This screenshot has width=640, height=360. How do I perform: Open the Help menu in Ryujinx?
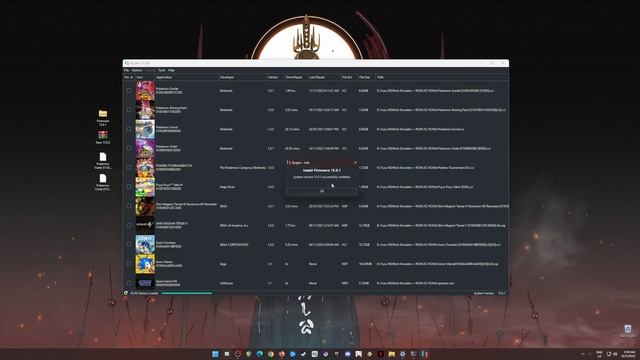[x=171, y=70]
